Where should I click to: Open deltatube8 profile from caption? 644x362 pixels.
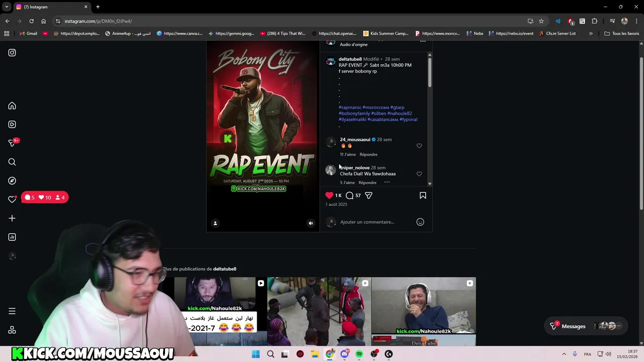click(x=350, y=59)
